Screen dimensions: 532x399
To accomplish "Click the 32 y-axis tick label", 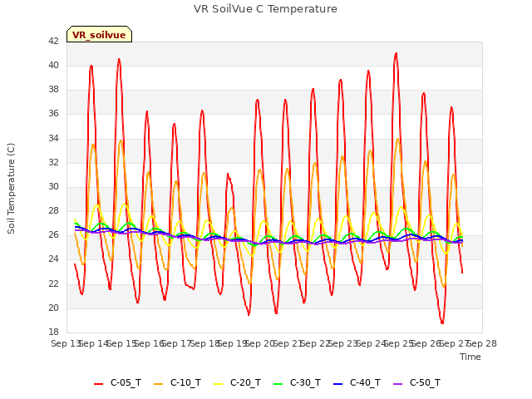I will coord(53,162).
